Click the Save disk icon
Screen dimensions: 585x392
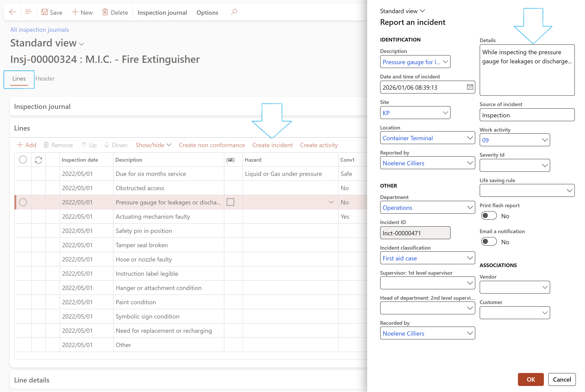pos(45,12)
